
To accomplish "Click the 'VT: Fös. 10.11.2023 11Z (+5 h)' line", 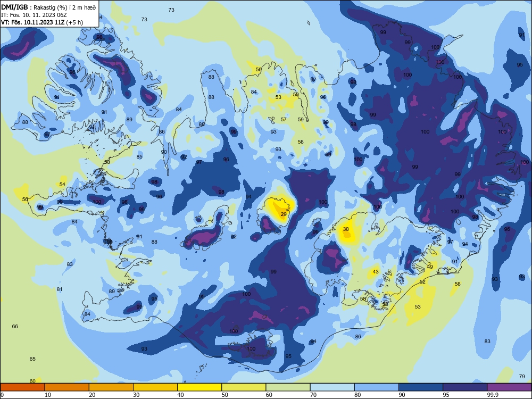I will (42, 22).
